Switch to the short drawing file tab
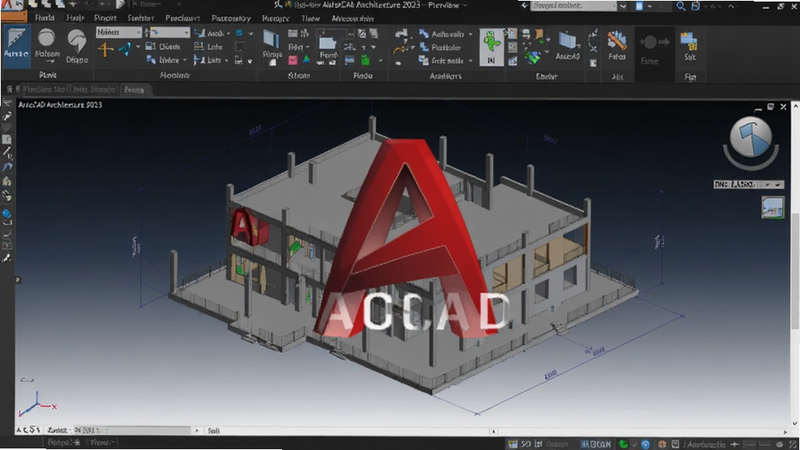Viewport: 800px width, 450px height. 134,90
